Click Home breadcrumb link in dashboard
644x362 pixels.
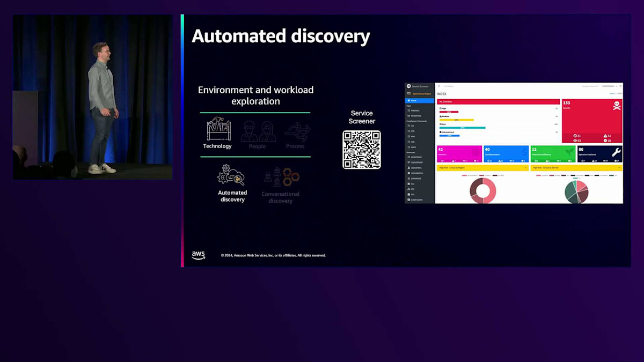(x=612, y=93)
